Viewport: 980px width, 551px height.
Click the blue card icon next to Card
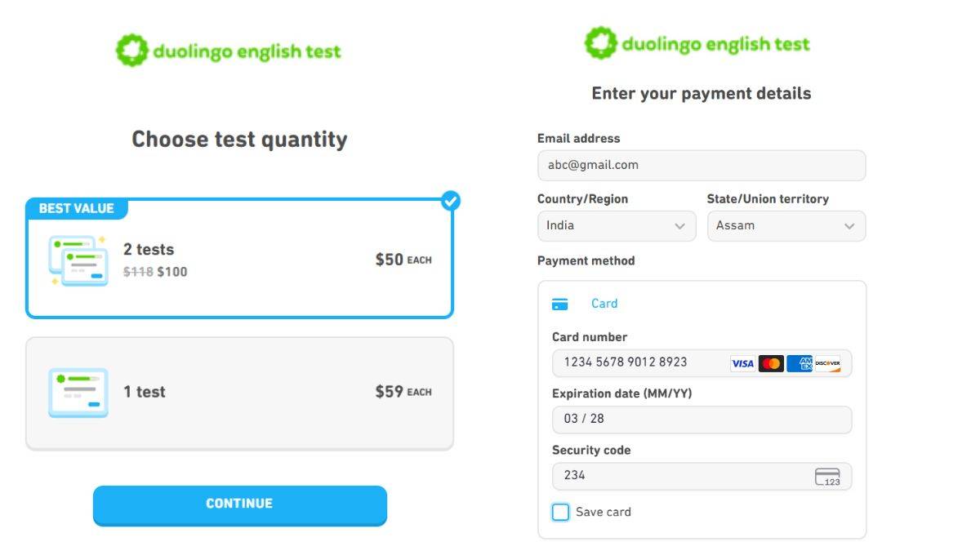pos(559,303)
